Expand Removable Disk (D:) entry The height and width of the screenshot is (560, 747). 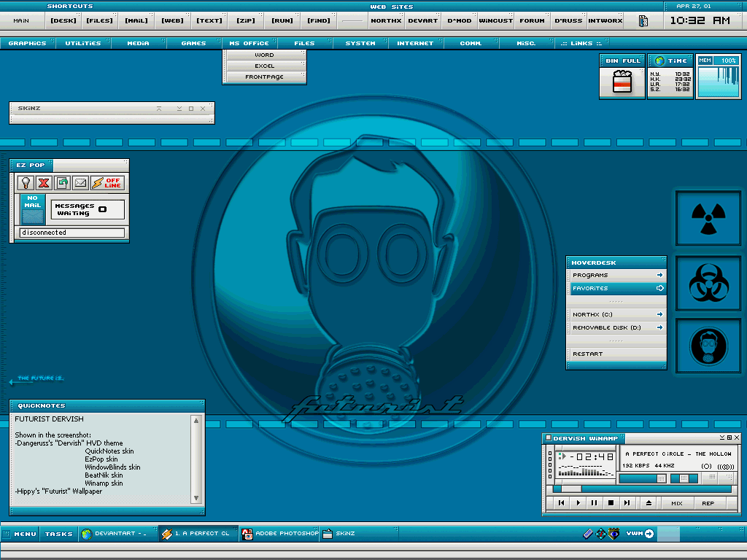[616, 327]
